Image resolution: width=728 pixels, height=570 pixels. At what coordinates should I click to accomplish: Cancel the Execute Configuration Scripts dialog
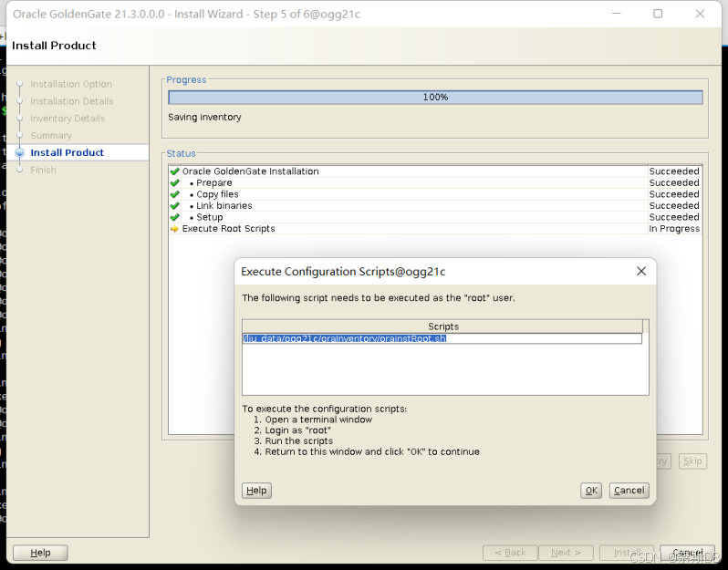click(x=629, y=490)
